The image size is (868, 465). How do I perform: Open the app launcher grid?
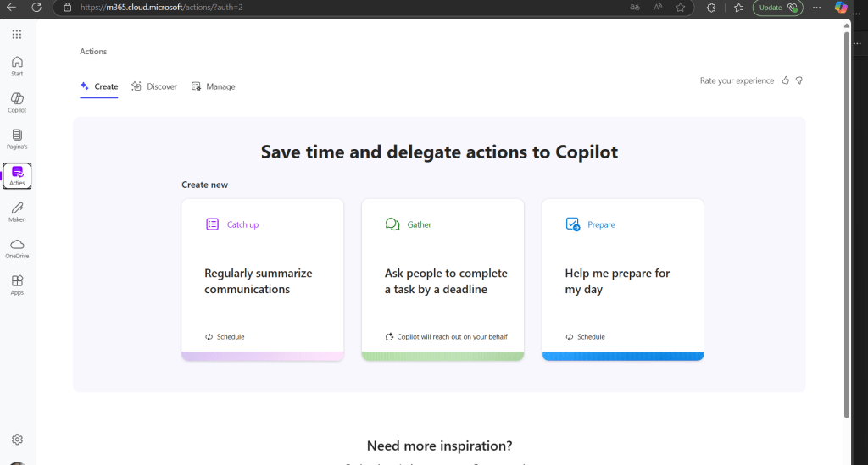(x=17, y=35)
